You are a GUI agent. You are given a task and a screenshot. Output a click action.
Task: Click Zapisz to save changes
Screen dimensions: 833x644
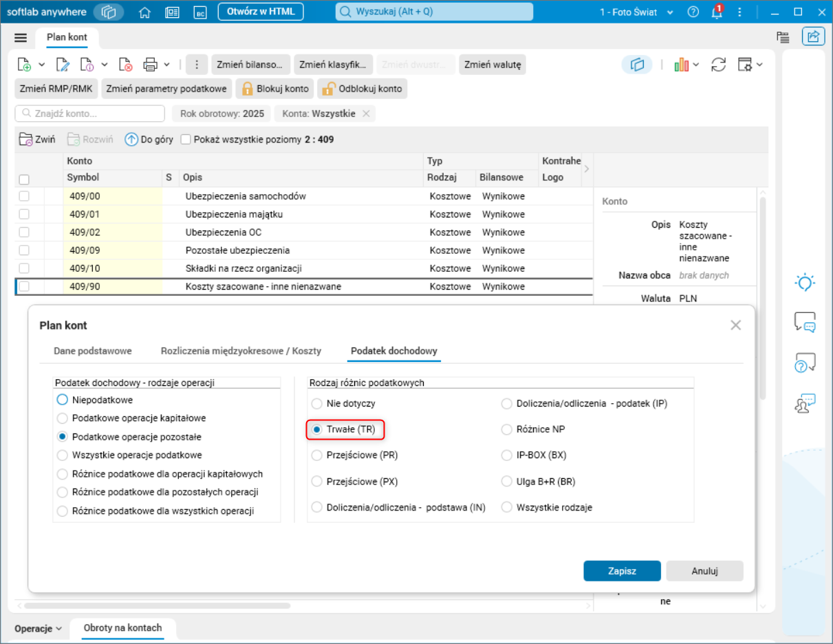point(623,571)
